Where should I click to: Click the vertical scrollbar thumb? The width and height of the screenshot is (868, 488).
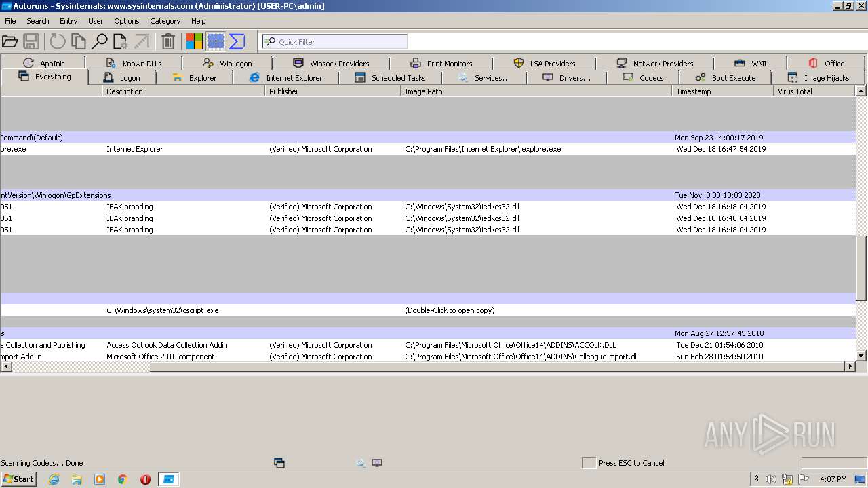point(861,268)
